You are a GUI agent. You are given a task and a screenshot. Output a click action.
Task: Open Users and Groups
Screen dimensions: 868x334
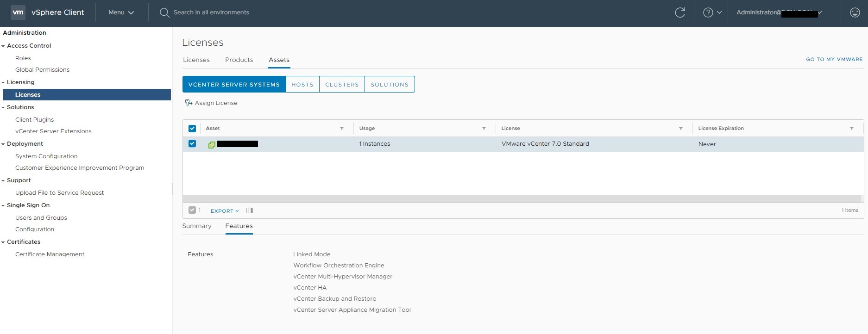(41, 218)
